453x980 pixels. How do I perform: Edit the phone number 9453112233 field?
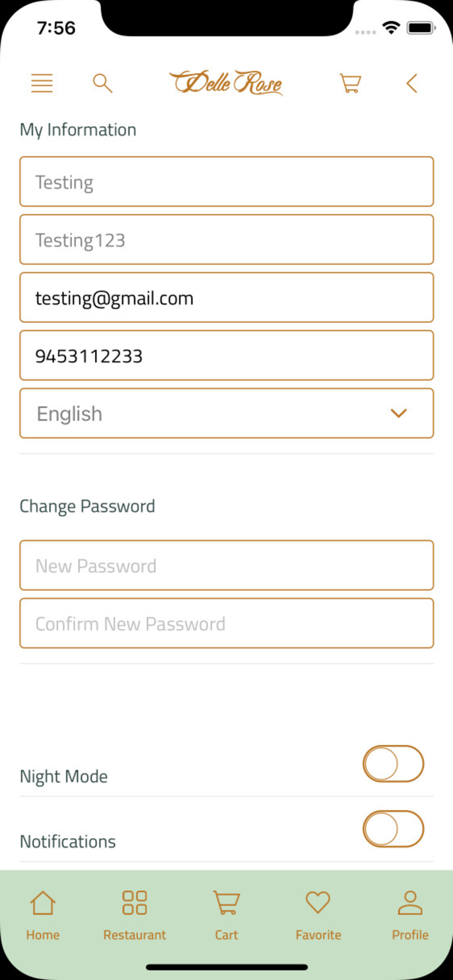pyautogui.click(x=226, y=355)
